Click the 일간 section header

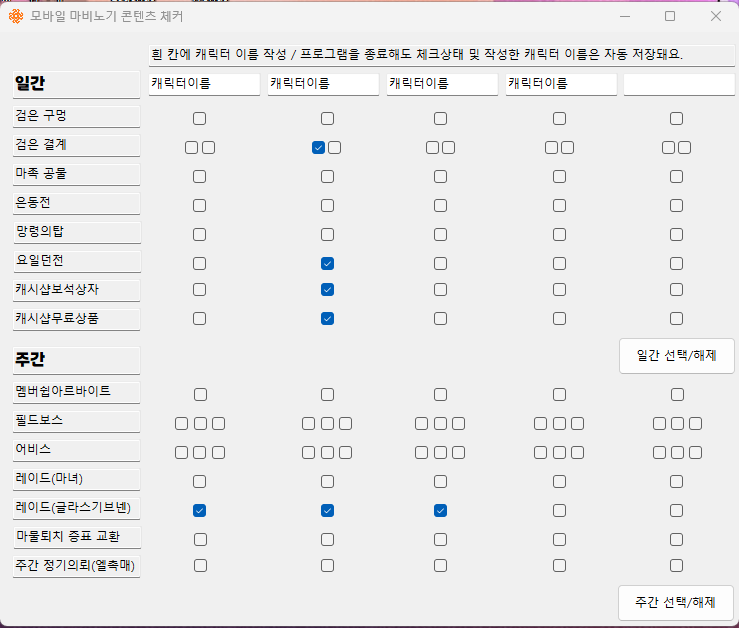(76, 85)
